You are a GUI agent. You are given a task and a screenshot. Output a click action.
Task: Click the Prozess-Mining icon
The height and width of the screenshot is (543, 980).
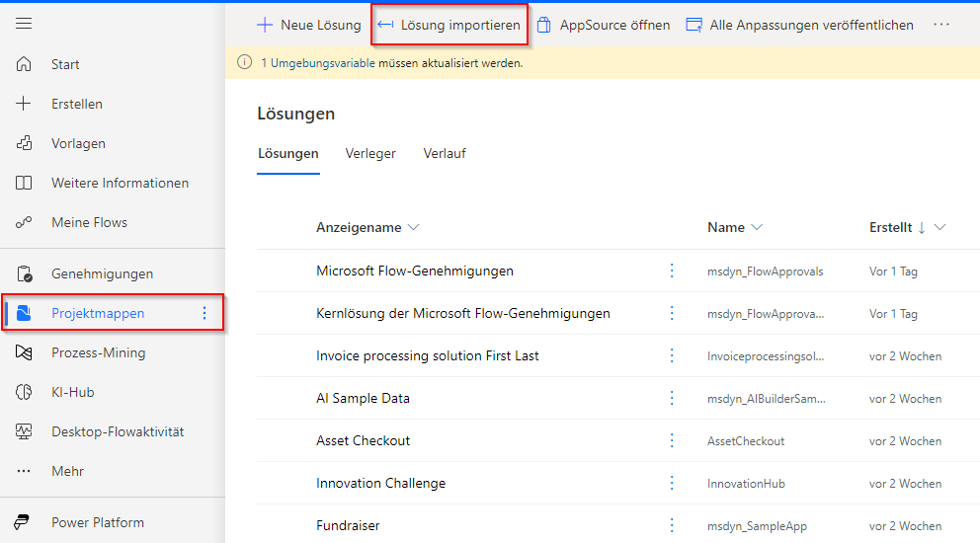(x=24, y=352)
